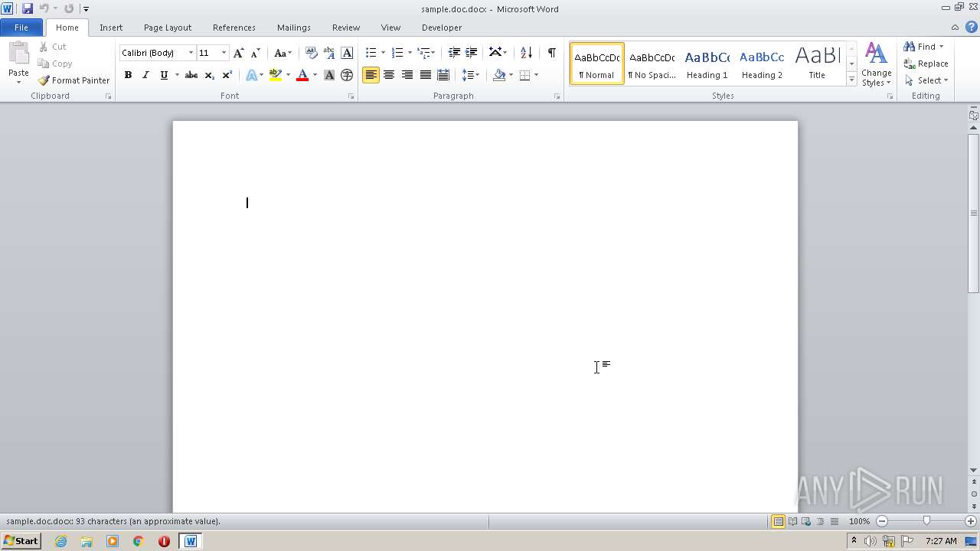Toggle Italic formatting

click(145, 75)
